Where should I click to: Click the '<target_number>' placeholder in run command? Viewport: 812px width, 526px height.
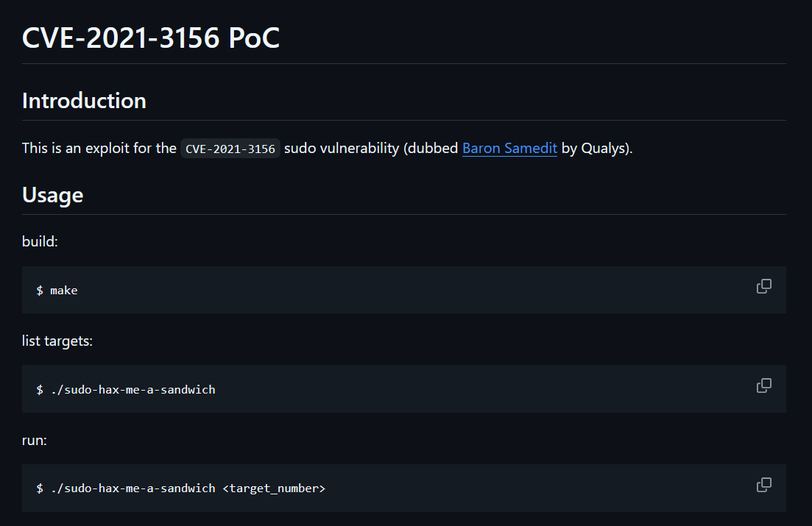(274, 488)
